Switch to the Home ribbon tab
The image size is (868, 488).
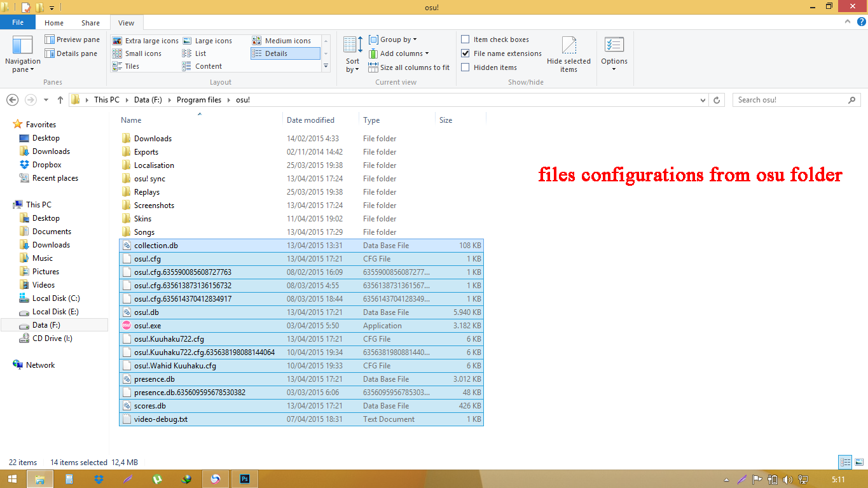(x=54, y=23)
